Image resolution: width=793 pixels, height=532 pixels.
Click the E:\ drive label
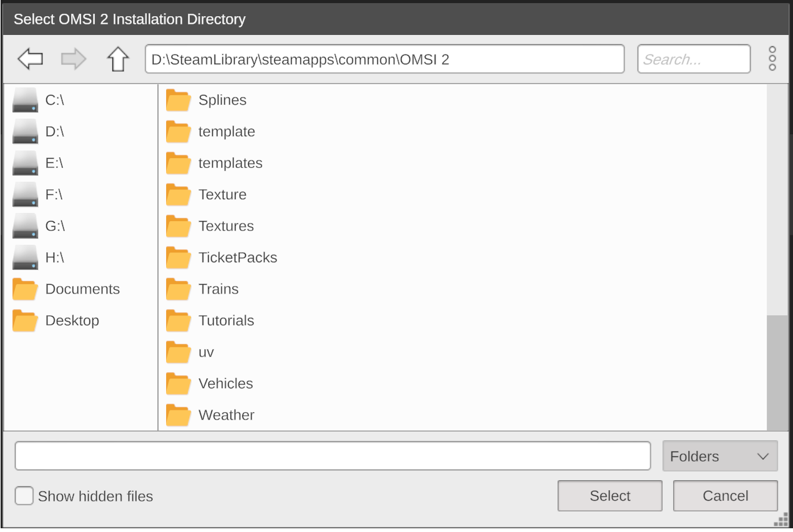[x=54, y=163]
